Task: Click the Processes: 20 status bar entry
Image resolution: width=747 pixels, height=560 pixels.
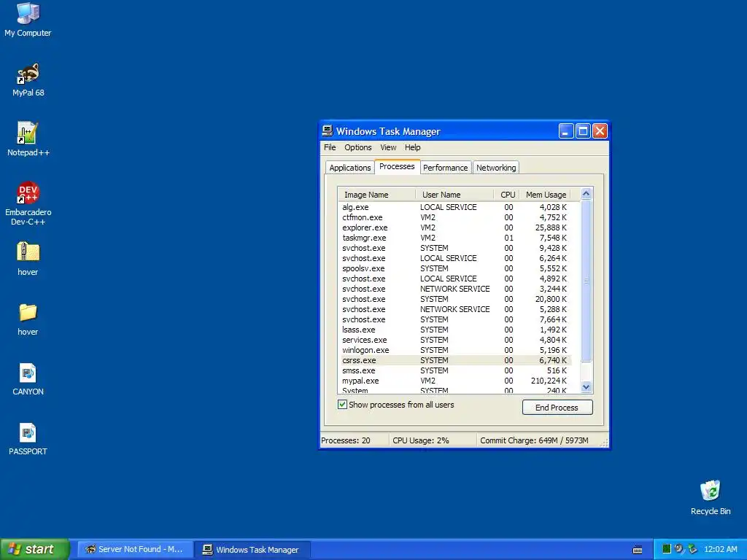Action: pyautogui.click(x=354, y=440)
